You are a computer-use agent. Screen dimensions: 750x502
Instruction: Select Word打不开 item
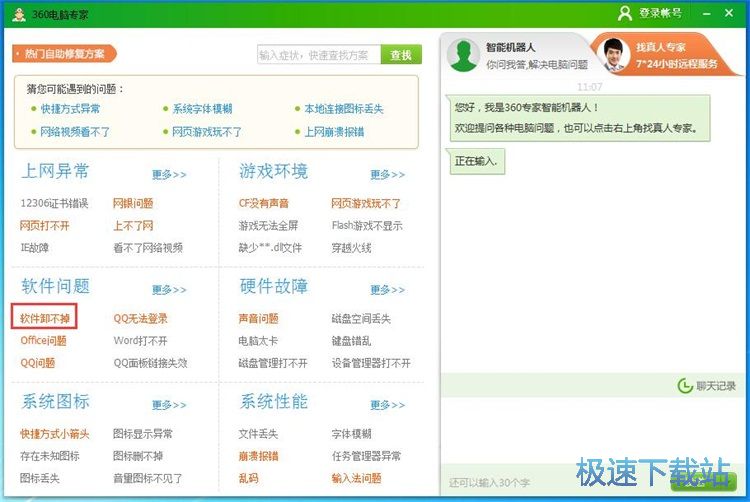point(141,341)
